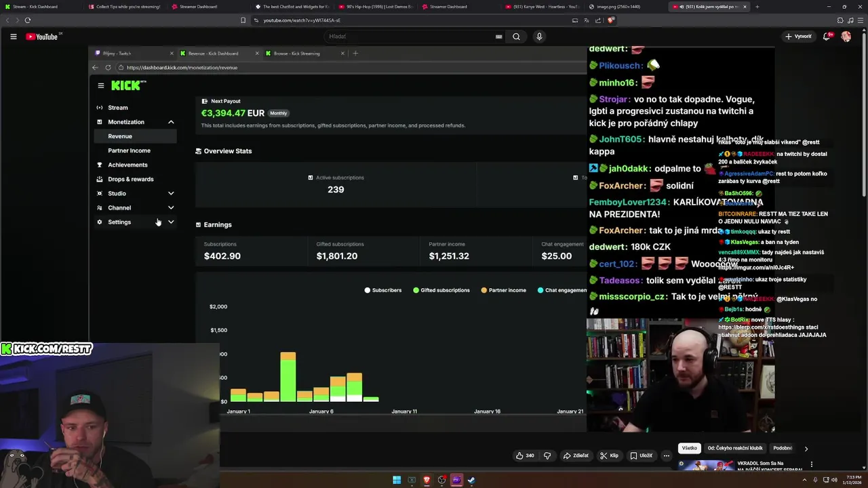Go back with the browser back arrow
This screenshot has width=868, height=488.
[x=9, y=20]
